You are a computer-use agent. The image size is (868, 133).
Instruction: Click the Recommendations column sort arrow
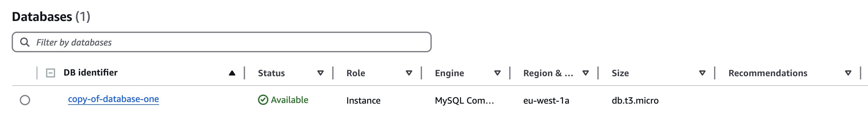(x=848, y=73)
